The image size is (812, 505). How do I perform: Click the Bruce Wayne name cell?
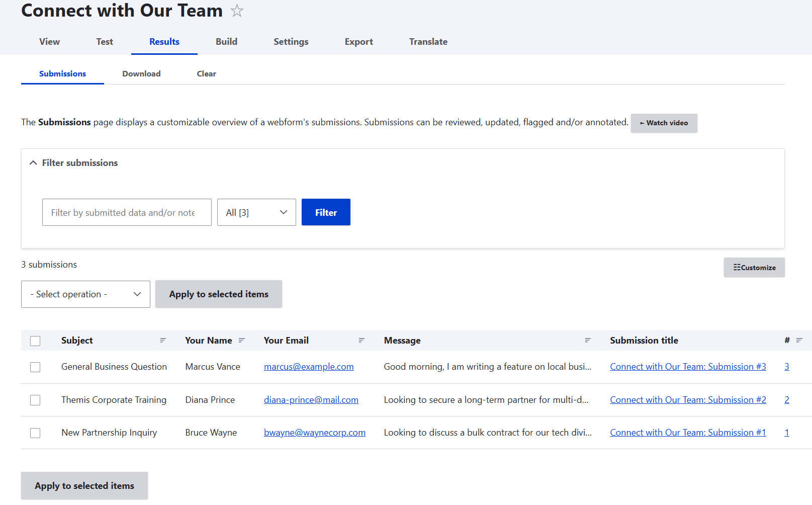tap(211, 433)
